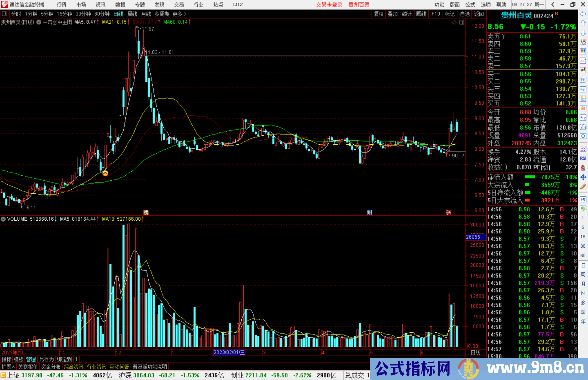This screenshot has height=380, width=588.
Task: Open the 公式 menu
Action: tap(470, 5)
